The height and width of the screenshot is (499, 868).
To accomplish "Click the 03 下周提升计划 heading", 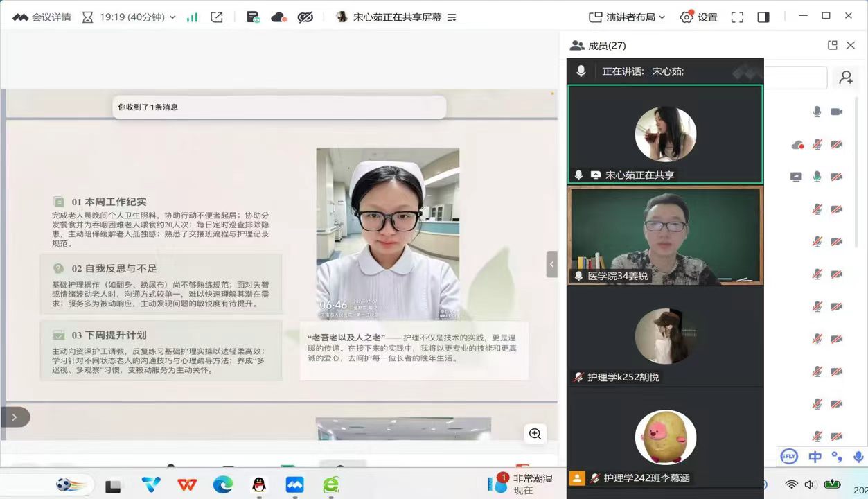I will (x=109, y=335).
